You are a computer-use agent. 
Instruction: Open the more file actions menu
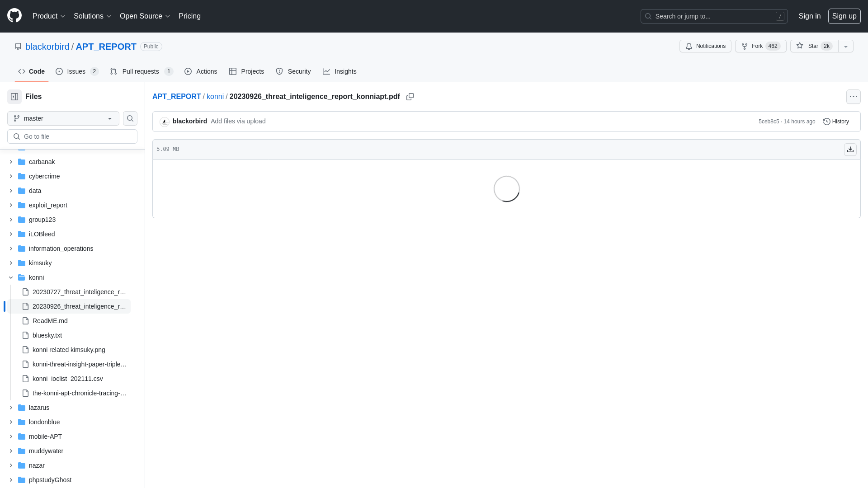pyautogui.click(x=854, y=97)
